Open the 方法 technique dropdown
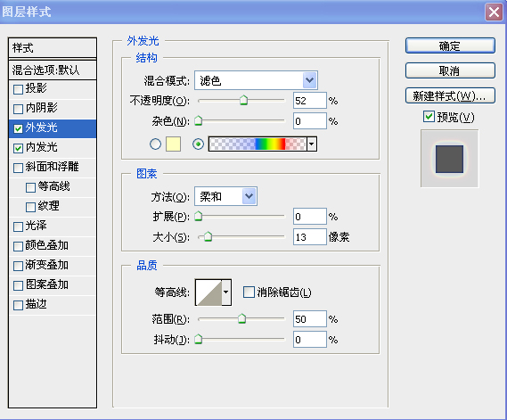The height and width of the screenshot is (420, 507). click(225, 196)
